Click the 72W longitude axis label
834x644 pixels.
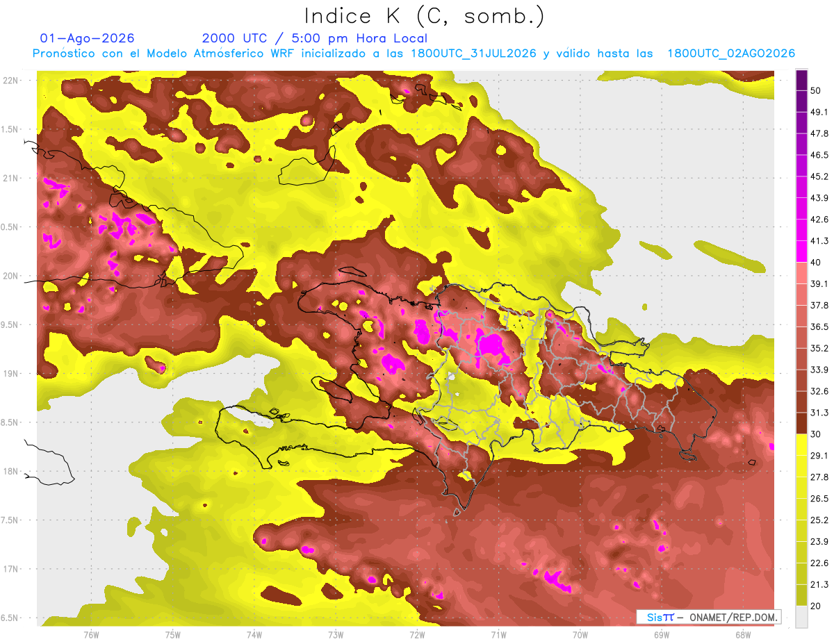pyautogui.click(x=417, y=634)
